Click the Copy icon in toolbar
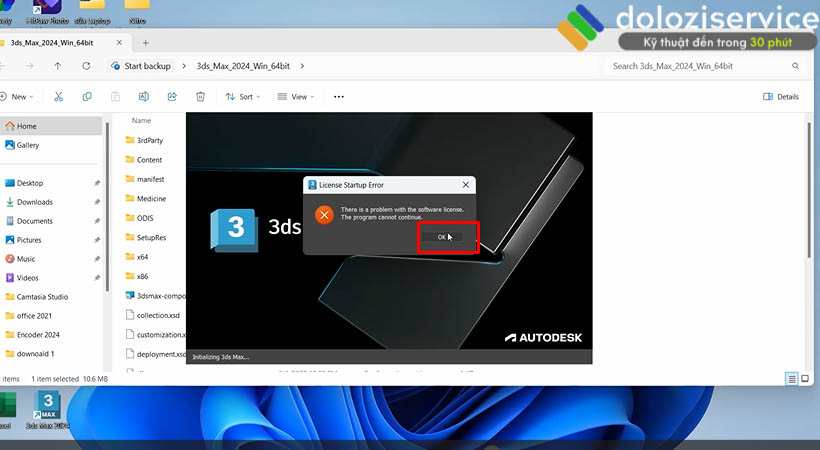Viewport: 820px width, 450px height. 88,97
